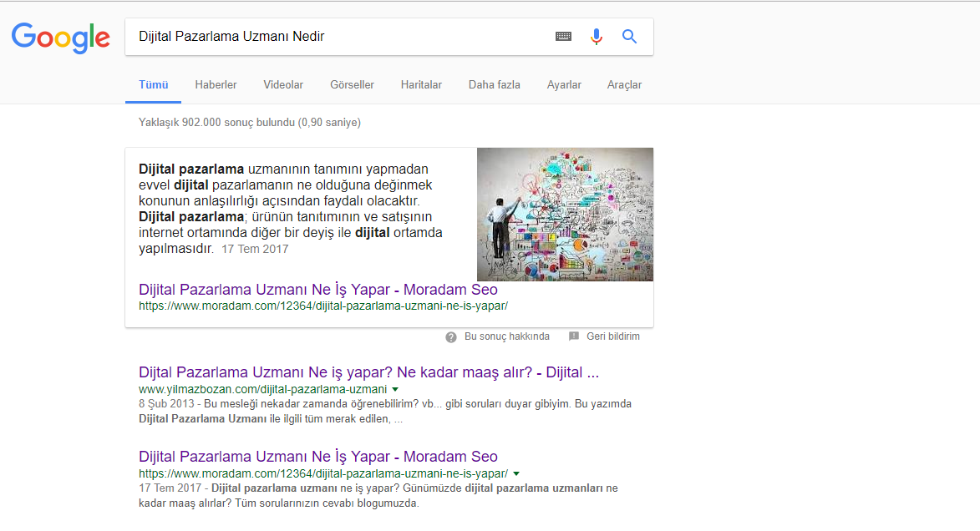Click the third result moradam.com green URL
This screenshot has height=531, width=980.
point(323,473)
